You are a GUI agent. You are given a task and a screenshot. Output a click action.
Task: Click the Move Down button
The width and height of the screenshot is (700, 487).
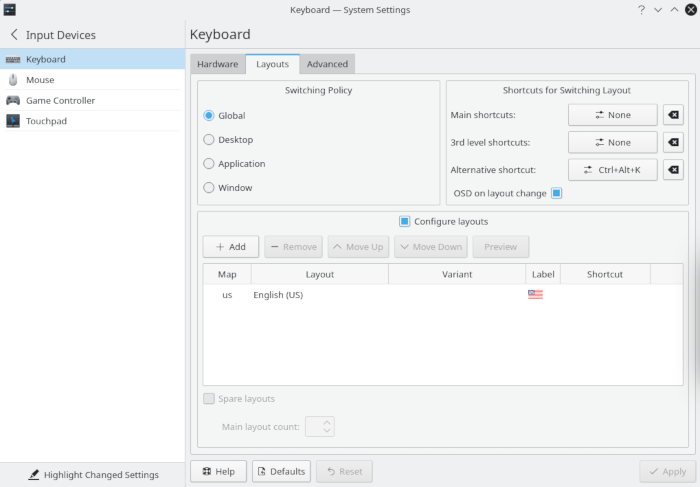click(431, 247)
